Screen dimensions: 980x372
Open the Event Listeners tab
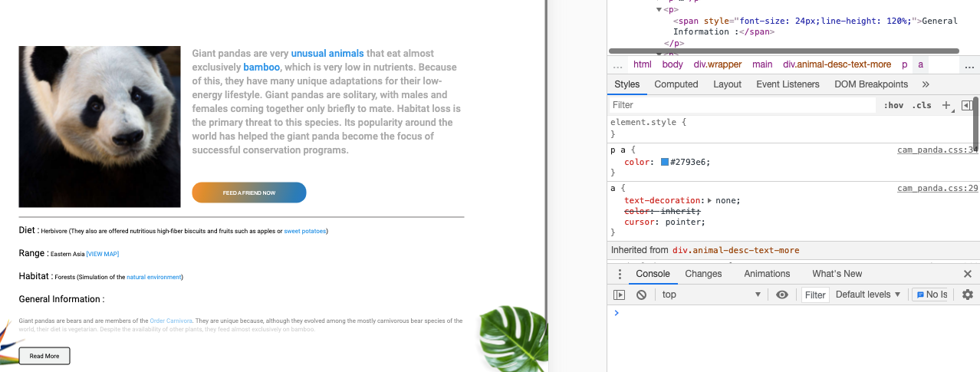(x=788, y=84)
